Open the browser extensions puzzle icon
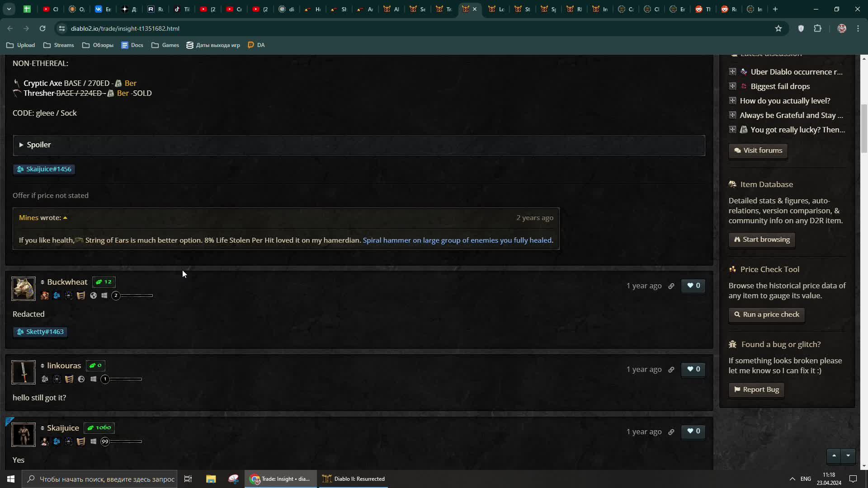Image resolution: width=868 pixels, height=488 pixels. pos(818,28)
